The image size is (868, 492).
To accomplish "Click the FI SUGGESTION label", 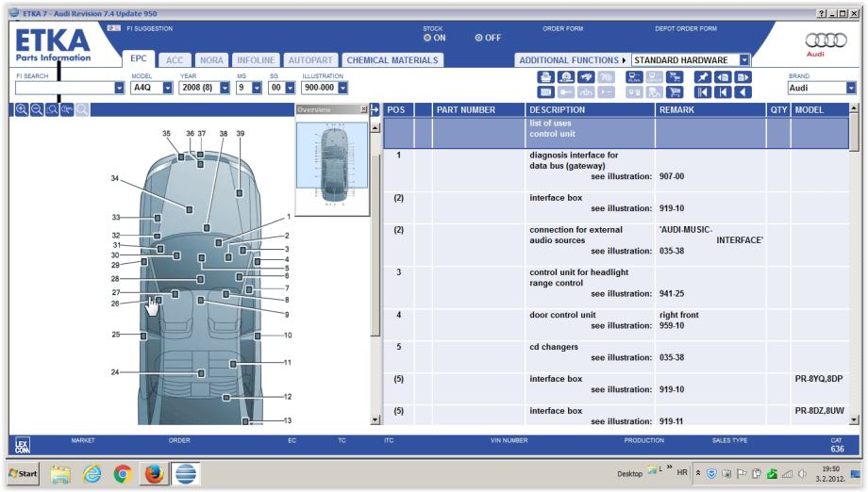I will (x=149, y=28).
